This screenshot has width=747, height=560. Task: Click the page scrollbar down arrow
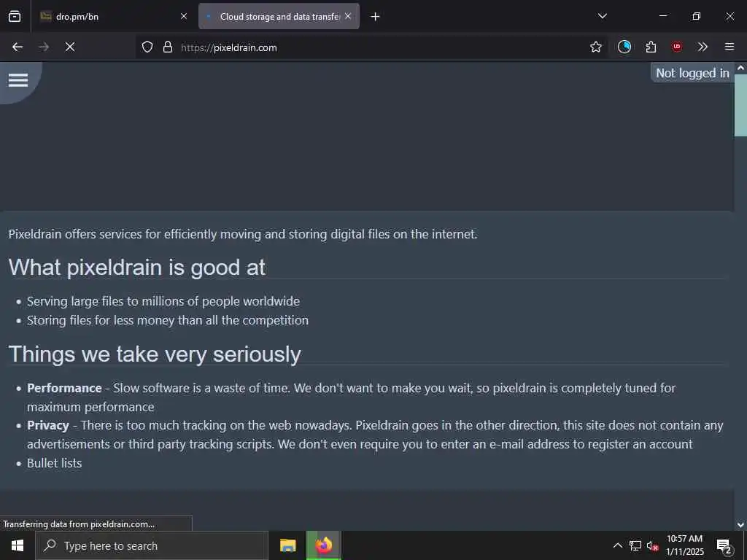pos(740,525)
